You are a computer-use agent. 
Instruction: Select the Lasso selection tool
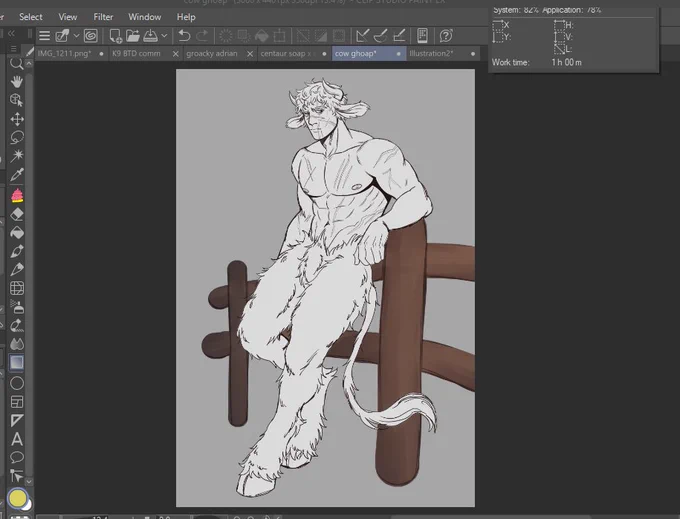pyautogui.click(x=16, y=137)
